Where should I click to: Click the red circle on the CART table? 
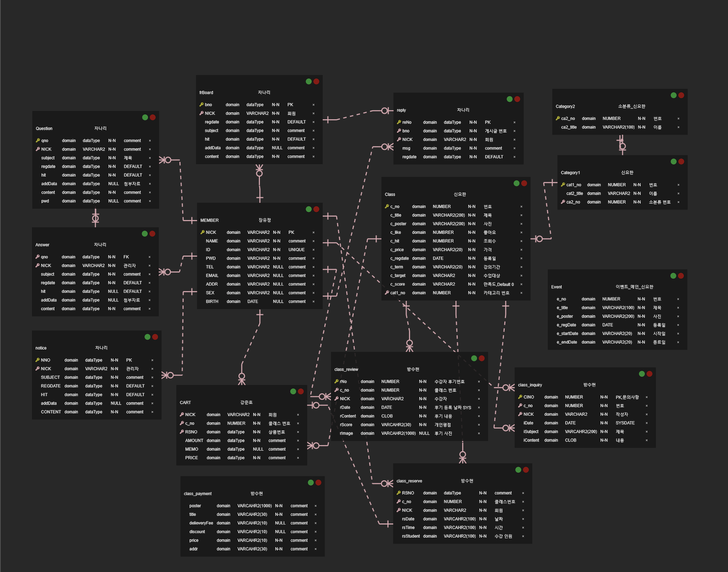[301, 391]
